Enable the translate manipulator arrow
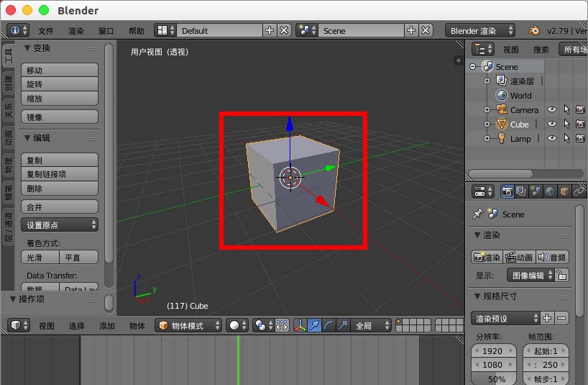Screen dimensions: 588x385 (314, 325)
